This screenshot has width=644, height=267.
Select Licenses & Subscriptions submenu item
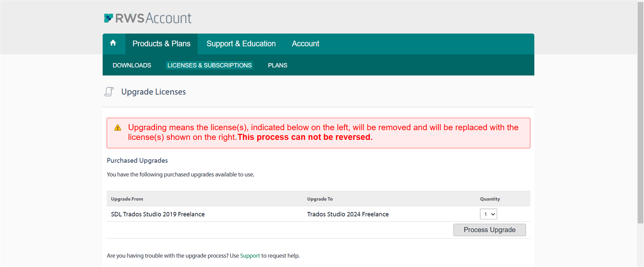(209, 65)
